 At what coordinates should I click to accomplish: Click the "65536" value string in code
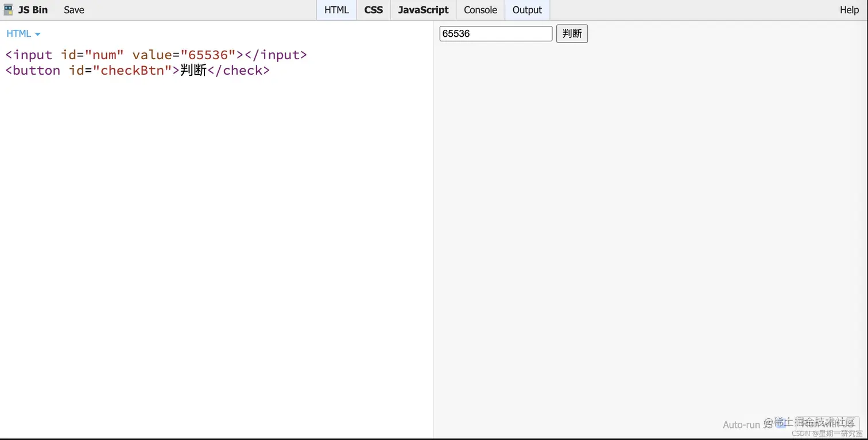point(208,55)
